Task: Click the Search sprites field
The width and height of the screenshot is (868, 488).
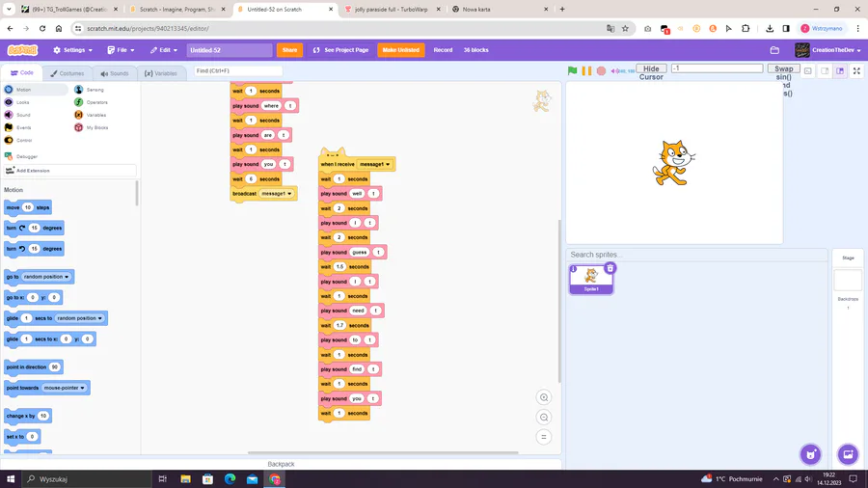Action: [x=696, y=255]
